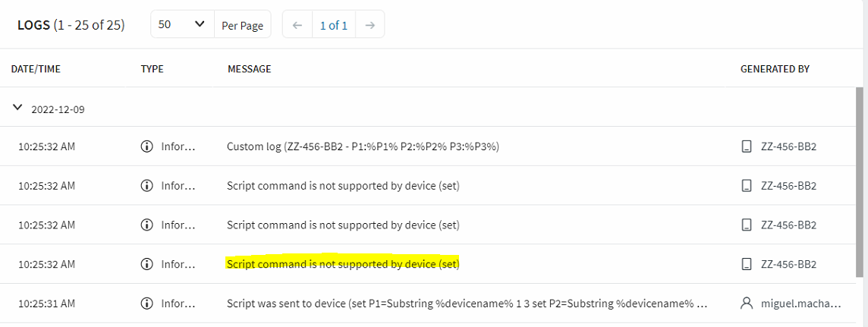Select the highlighted script command message
The height and width of the screenshot is (327, 868).
pos(343,264)
